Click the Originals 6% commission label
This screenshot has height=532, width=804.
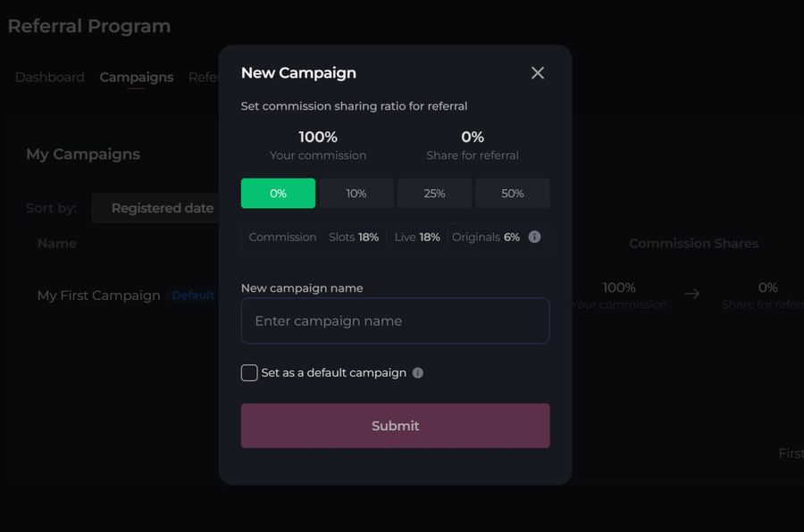486,237
